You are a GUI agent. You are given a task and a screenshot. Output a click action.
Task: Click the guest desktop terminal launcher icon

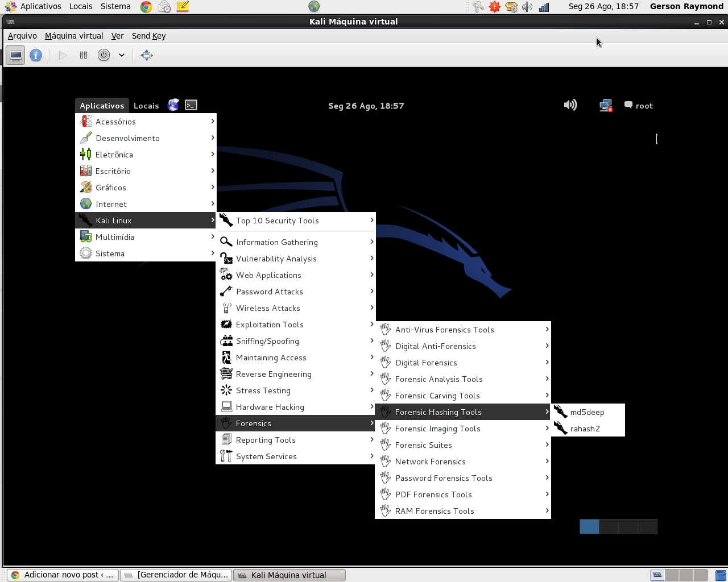(x=191, y=105)
